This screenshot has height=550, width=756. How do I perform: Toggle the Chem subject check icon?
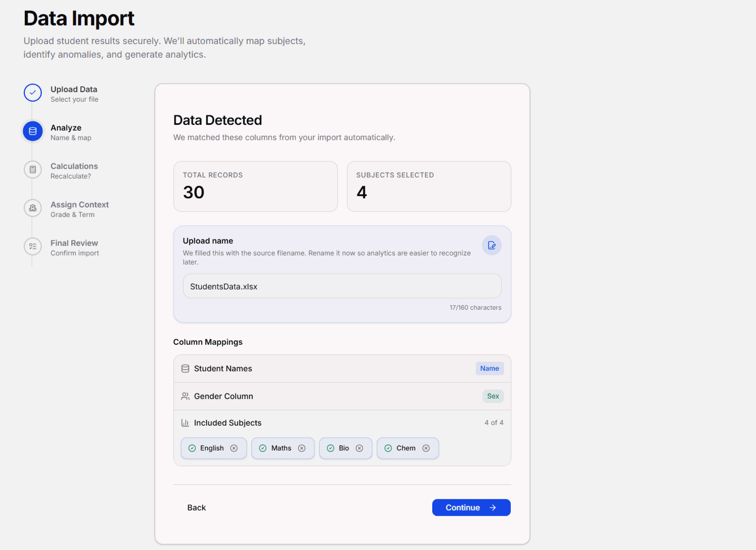pos(388,448)
